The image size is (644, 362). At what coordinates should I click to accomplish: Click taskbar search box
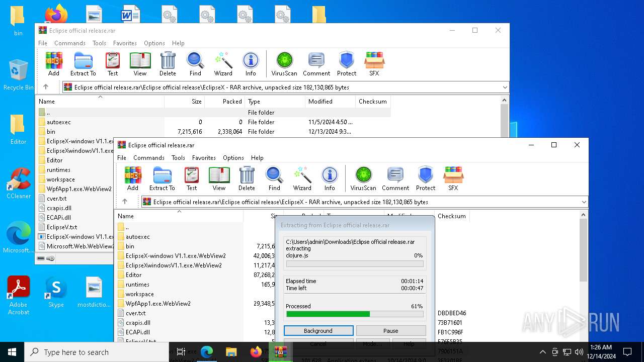point(97,352)
